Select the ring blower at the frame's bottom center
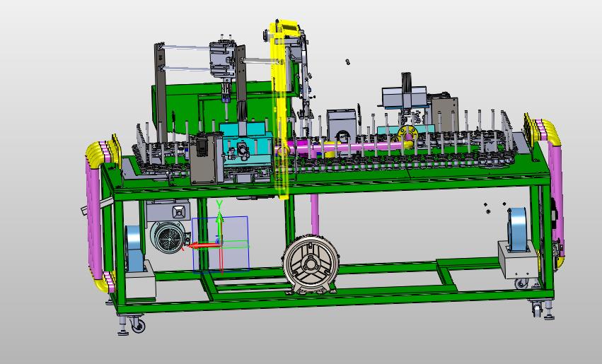Image resolution: width=602 pixels, height=364 pixels. [311, 265]
